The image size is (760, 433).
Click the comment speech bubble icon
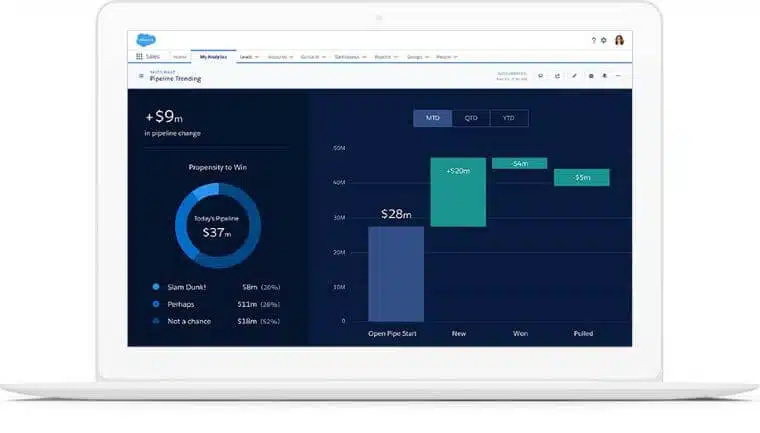pos(540,76)
